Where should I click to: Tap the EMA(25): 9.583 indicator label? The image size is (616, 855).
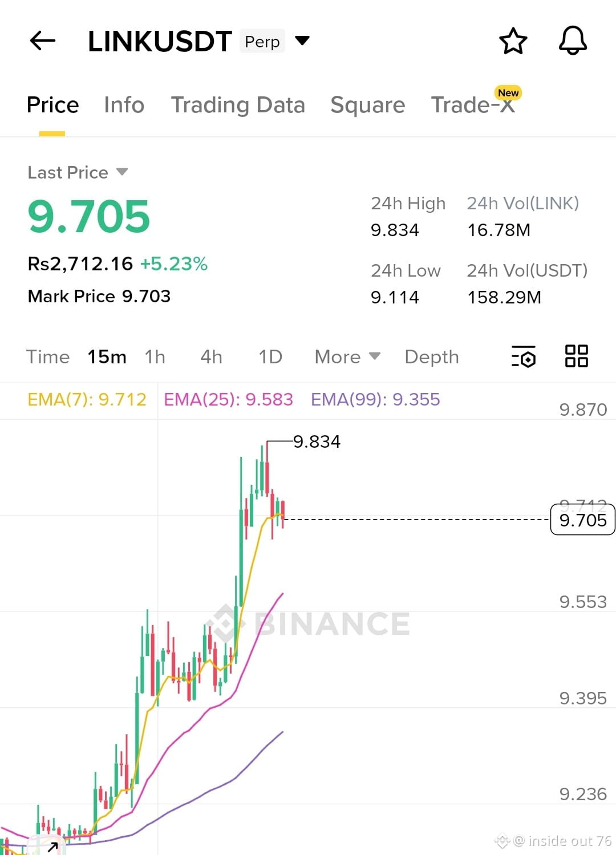pyautogui.click(x=228, y=399)
